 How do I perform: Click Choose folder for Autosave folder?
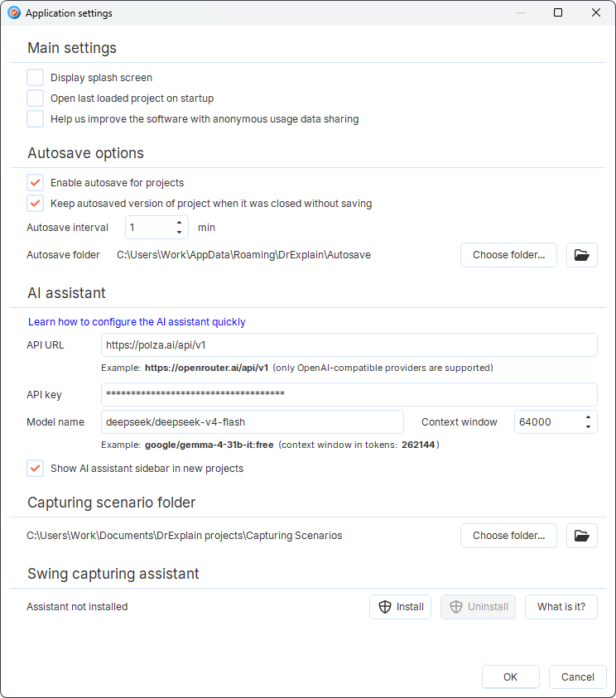point(508,255)
